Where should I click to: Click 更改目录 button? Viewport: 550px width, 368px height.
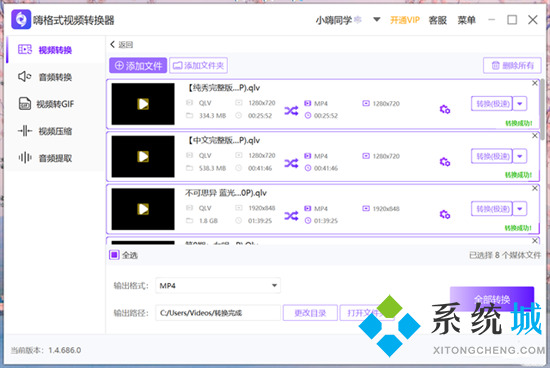point(310,313)
